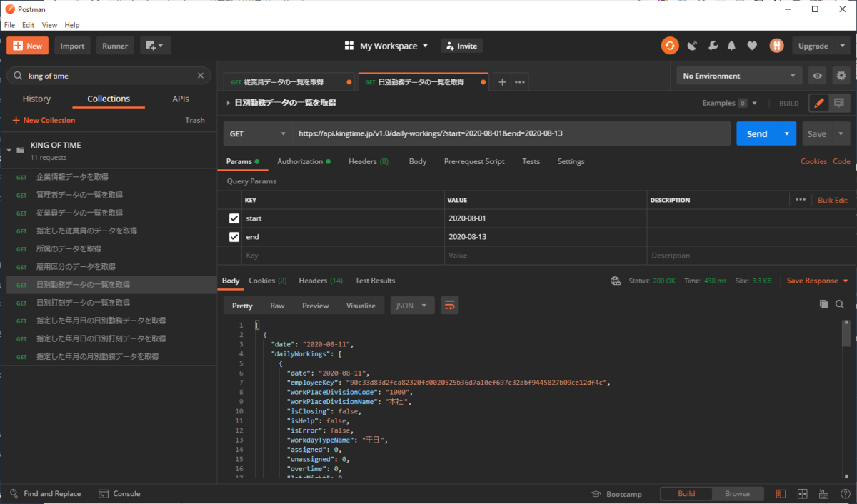Click the heart icon in the header
Screen dimensions: 857x504
coord(752,46)
